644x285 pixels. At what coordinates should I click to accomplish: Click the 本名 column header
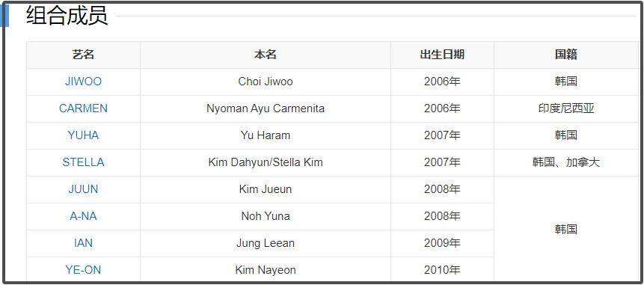(266, 55)
